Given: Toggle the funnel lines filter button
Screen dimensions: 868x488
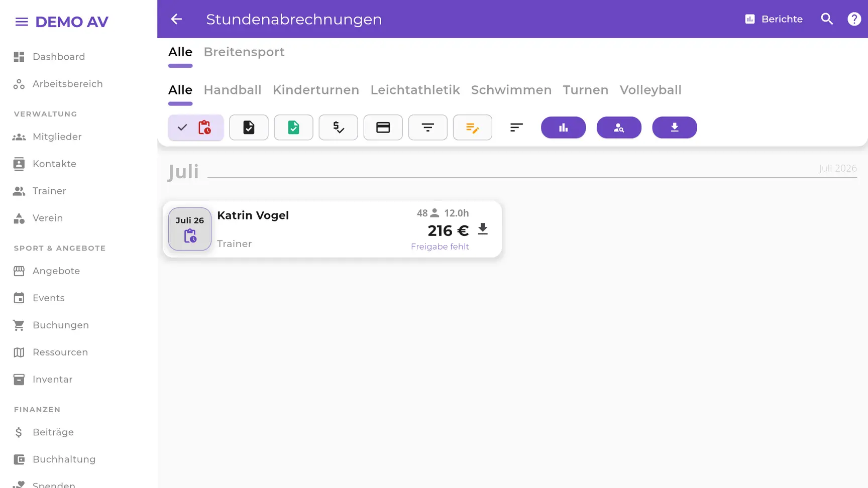Looking at the screenshot, I should click(x=427, y=128).
